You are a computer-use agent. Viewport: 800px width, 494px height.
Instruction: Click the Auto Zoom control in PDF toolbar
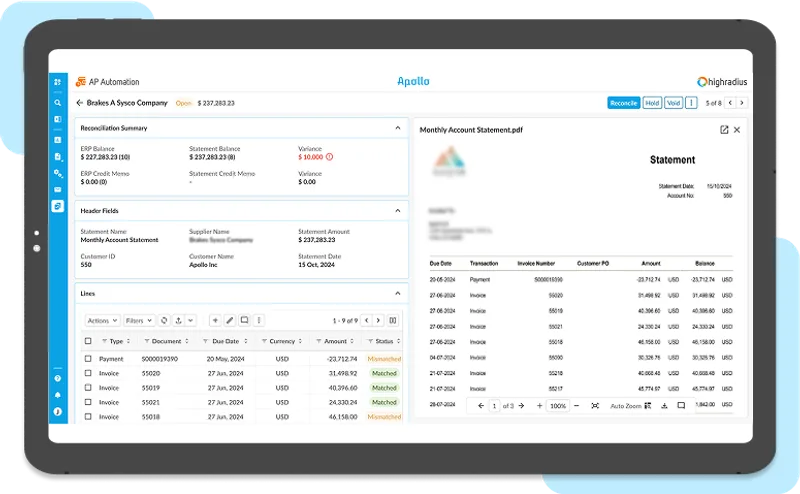(x=631, y=406)
